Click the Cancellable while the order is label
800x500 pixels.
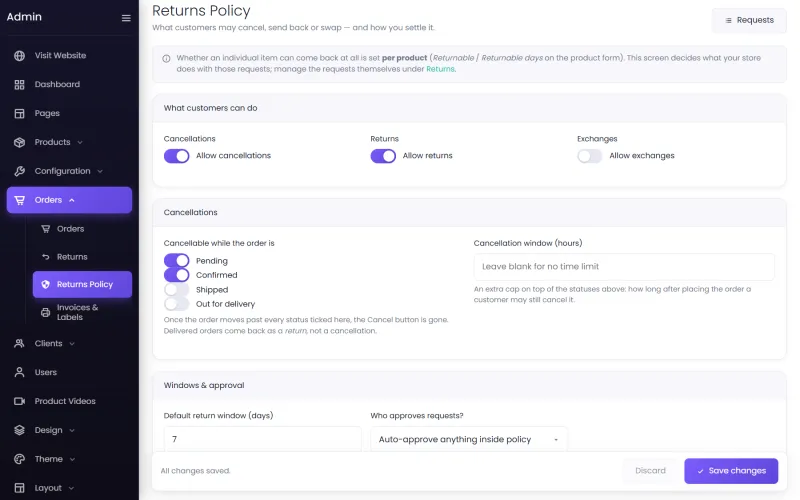219,243
